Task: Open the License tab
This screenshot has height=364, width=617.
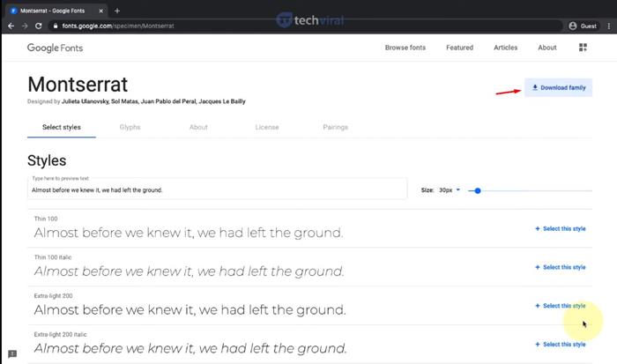Action: 267,127
